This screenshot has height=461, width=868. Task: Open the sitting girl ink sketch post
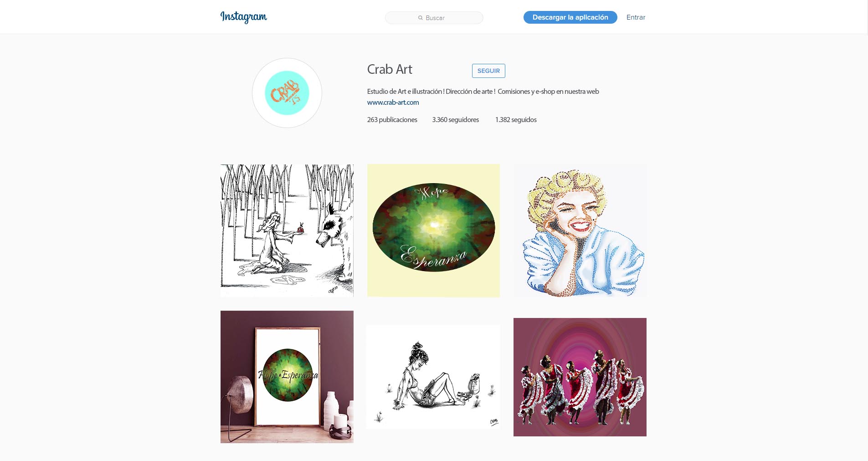tap(433, 377)
